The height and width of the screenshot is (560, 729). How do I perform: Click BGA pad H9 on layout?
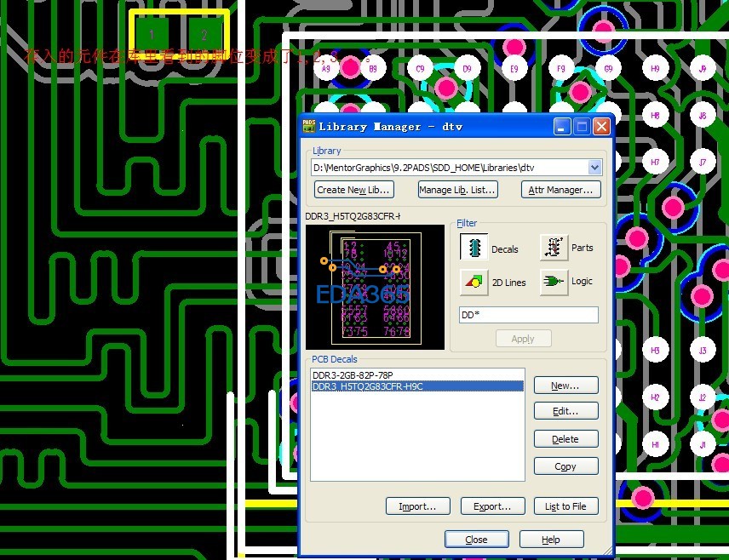tap(655, 69)
